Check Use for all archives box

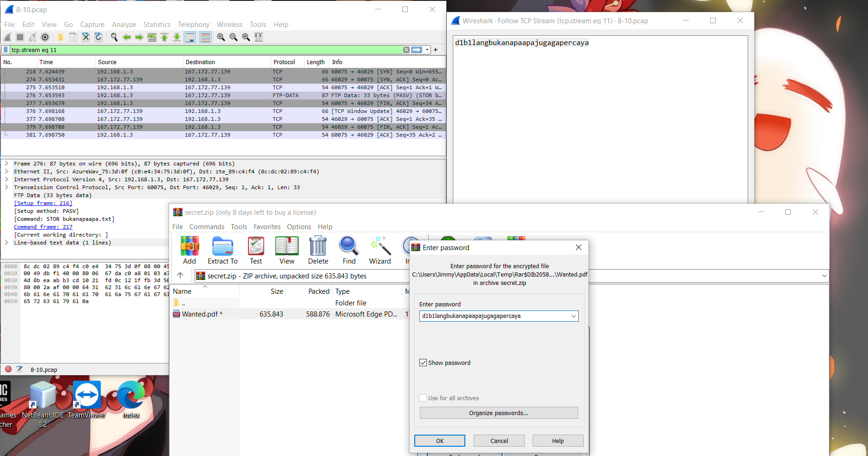point(423,398)
